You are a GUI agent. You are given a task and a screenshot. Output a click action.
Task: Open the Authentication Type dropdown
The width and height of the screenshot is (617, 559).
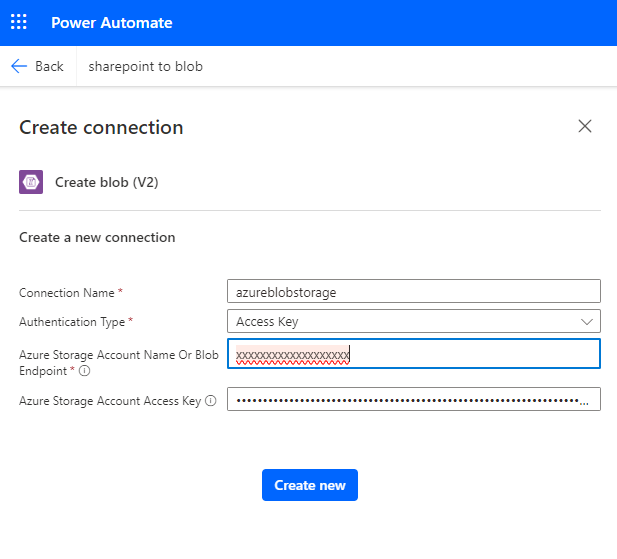[x=414, y=321]
